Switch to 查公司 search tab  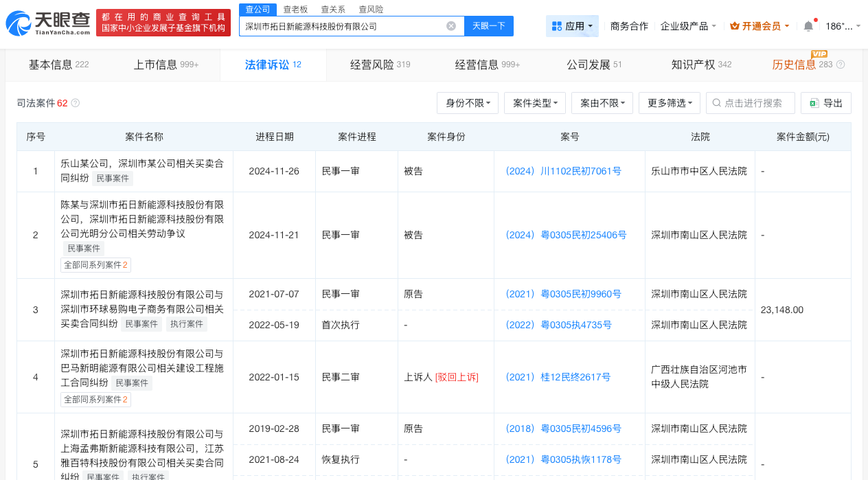click(x=258, y=9)
